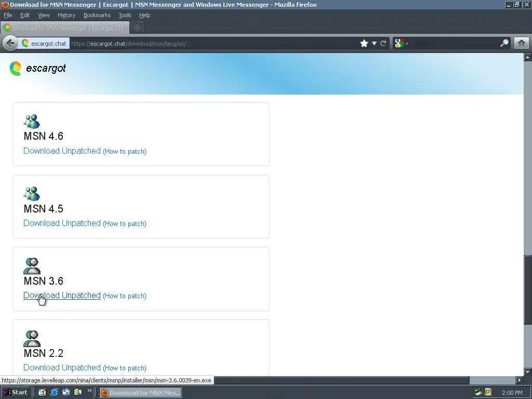Click the MSN 4.6 heading
The image size is (532, 399).
point(44,136)
